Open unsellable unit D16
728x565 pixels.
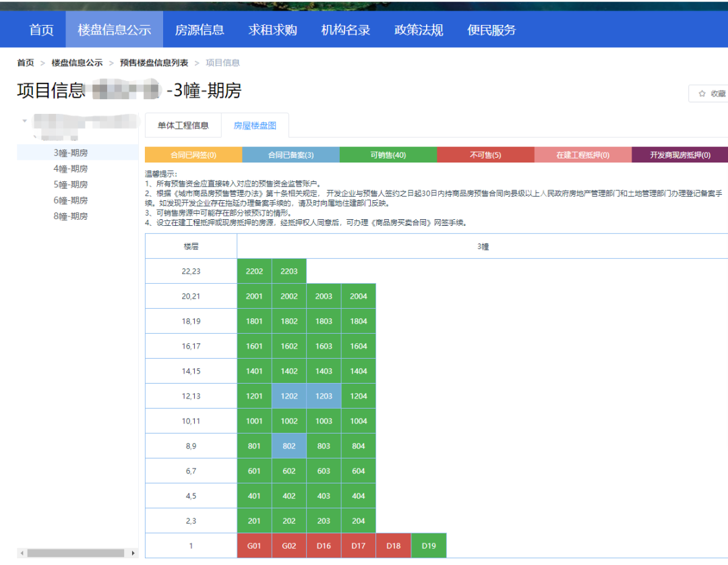pos(324,545)
